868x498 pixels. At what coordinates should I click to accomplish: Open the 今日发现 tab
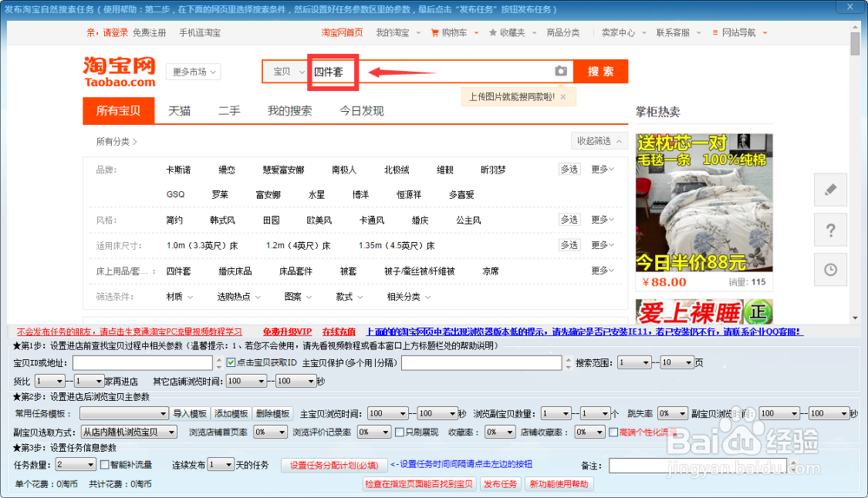coord(361,111)
